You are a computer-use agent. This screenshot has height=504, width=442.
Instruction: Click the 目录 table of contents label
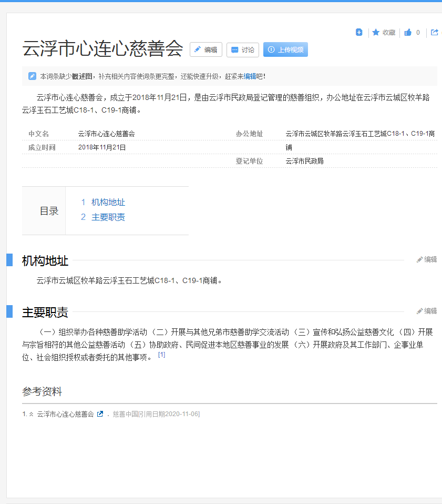point(49,211)
